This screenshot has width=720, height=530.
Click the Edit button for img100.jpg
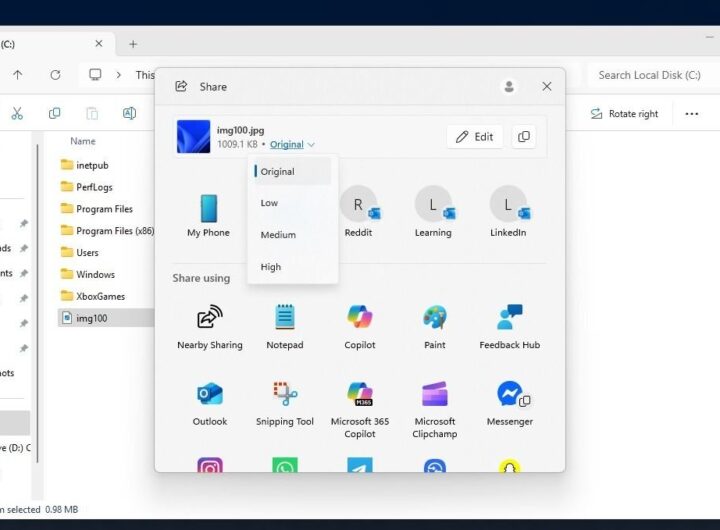(x=475, y=137)
